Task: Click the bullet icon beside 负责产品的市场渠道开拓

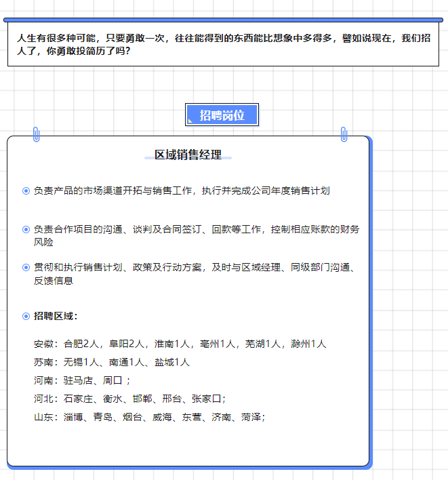Action: (x=26, y=191)
